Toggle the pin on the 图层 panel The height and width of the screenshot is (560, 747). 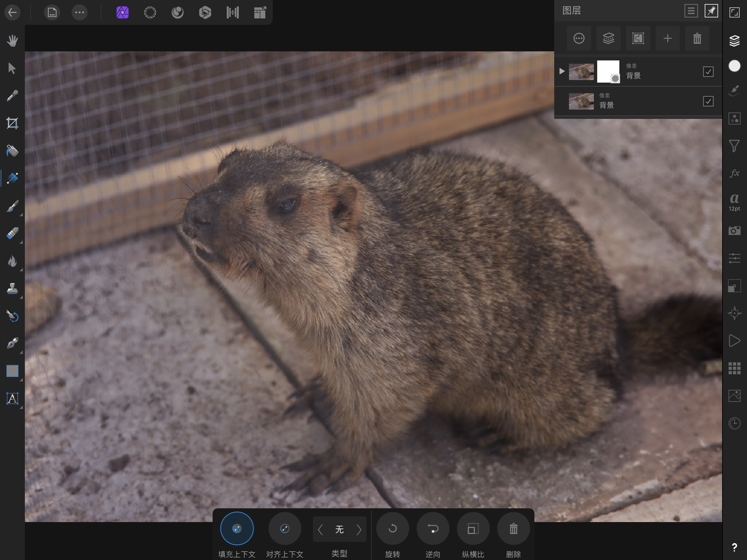point(710,10)
